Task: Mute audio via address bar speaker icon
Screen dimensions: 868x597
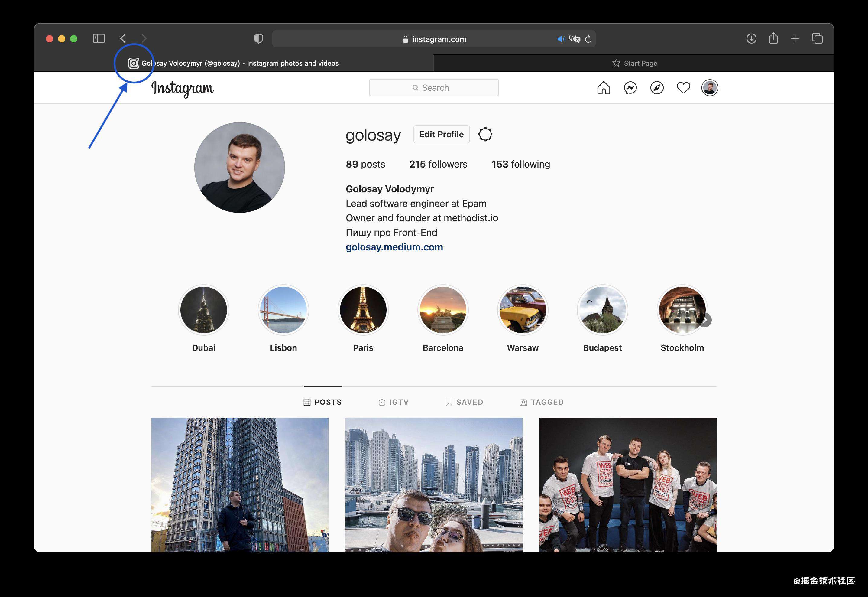Action: point(561,39)
